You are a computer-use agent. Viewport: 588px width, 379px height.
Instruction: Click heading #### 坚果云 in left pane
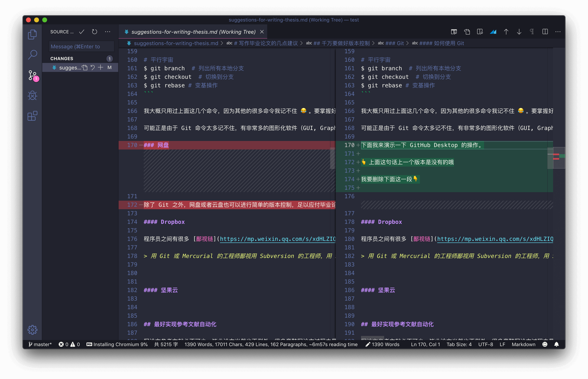coord(161,290)
